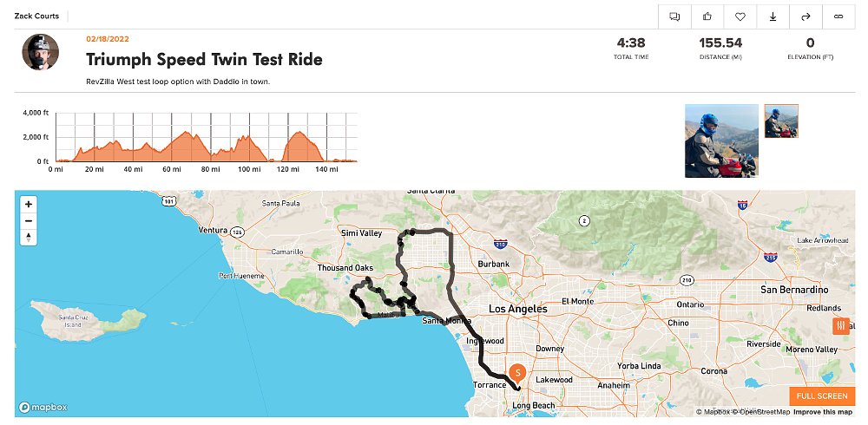Click the rider profile avatar
Screen dimensions: 868x425
(x=40, y=53)
